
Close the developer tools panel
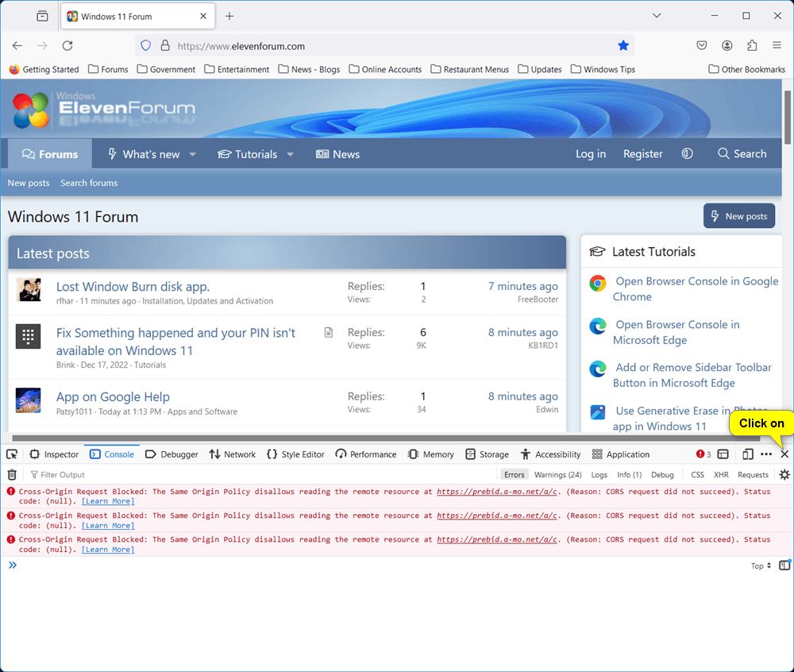click(784, 454)
